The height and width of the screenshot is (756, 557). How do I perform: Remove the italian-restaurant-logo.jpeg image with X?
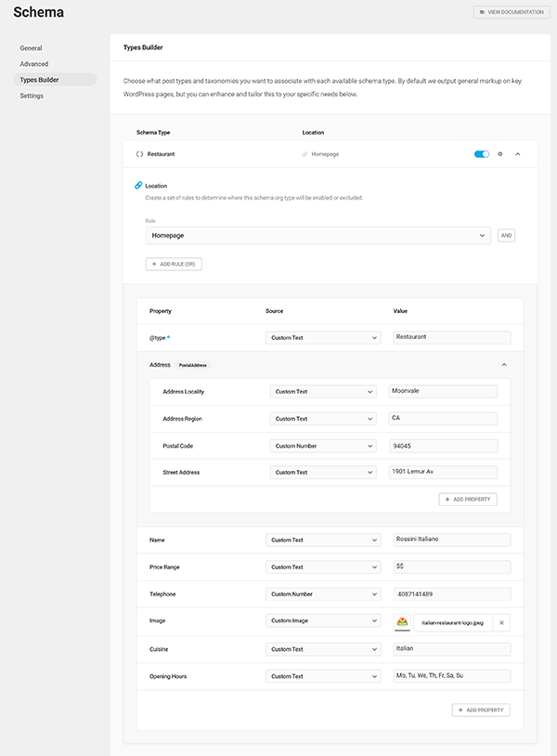501,622
